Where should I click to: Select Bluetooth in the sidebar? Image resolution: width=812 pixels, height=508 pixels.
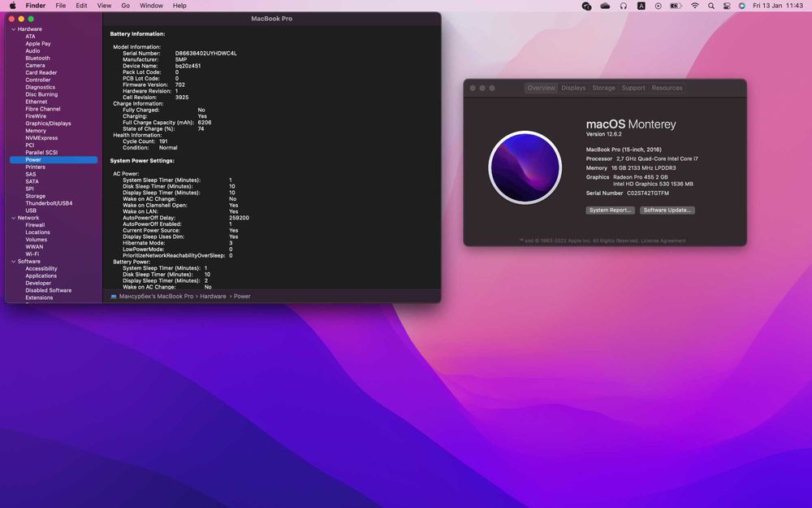(x=38, y=58)
